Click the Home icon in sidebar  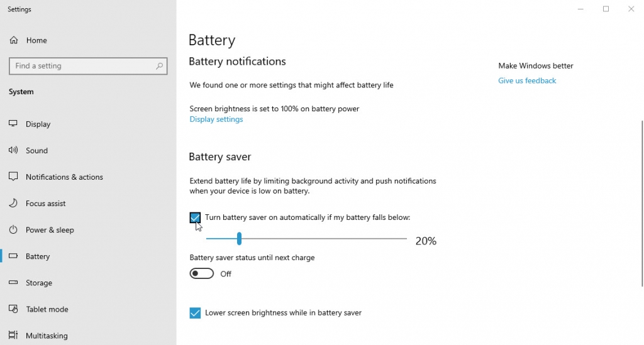pyautogui.click(x=13, y=40)
